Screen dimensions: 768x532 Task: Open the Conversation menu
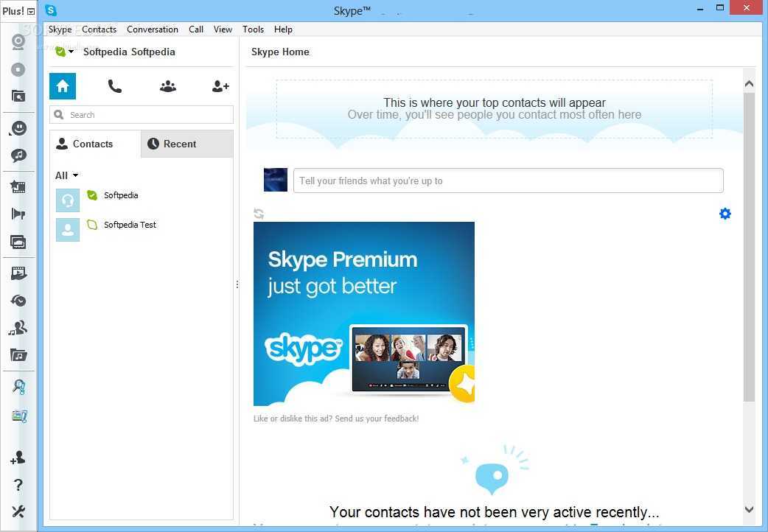tap(153, 29)
